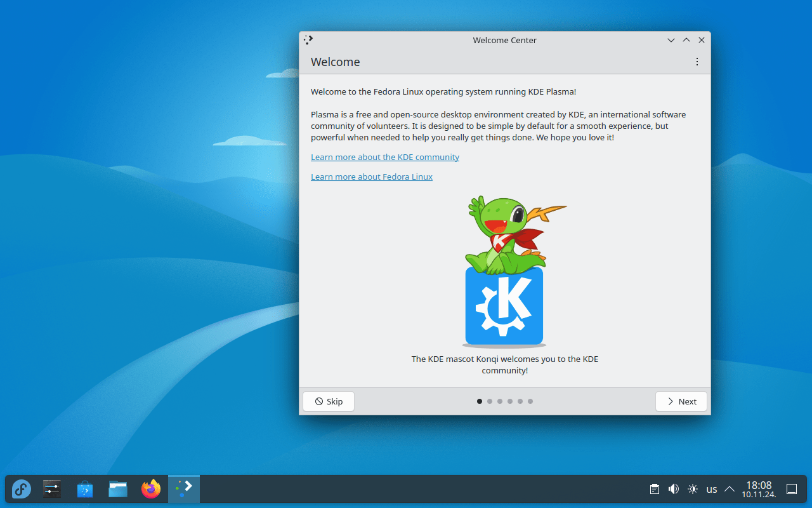812x508 pixels.
Task: Click the volume speaker tray icon
Action: (674, 489)
